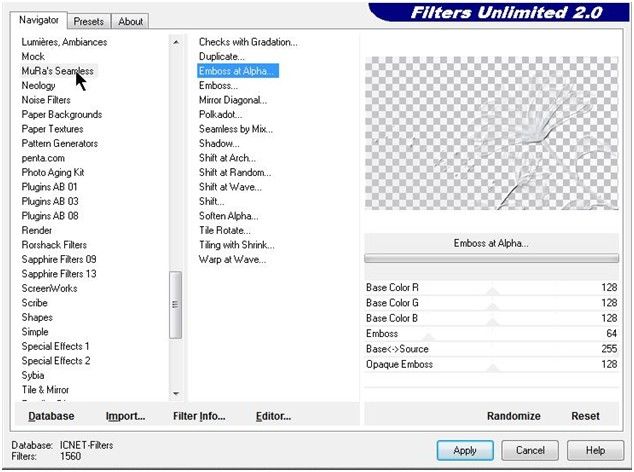Open Filter Info...

pos(199,416)
